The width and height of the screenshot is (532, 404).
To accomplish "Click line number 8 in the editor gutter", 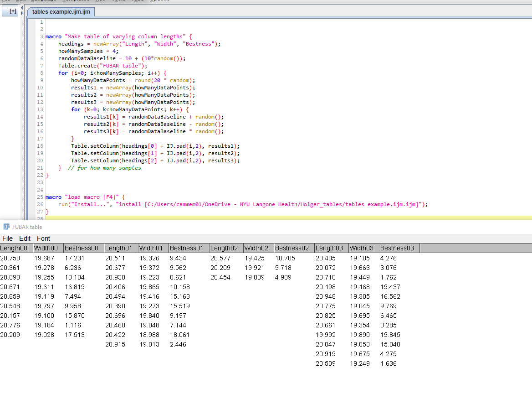I will pyautogui.click(x=41, y=73).
